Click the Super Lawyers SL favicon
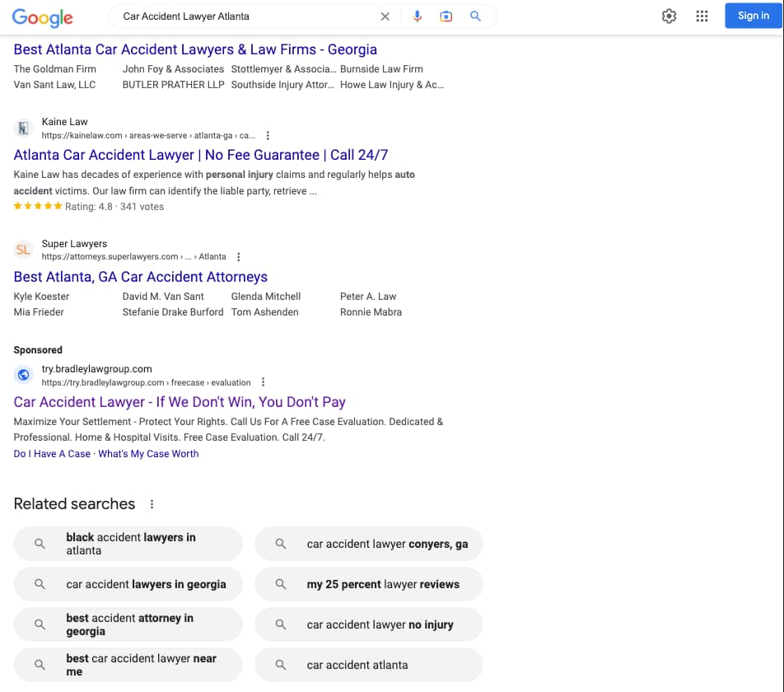This screenshot has height=692, width=784. (x=23, y=250)
